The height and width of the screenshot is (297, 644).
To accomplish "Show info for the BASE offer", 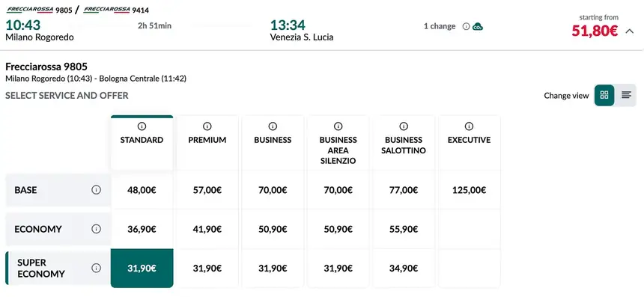I will pos(96,190).
